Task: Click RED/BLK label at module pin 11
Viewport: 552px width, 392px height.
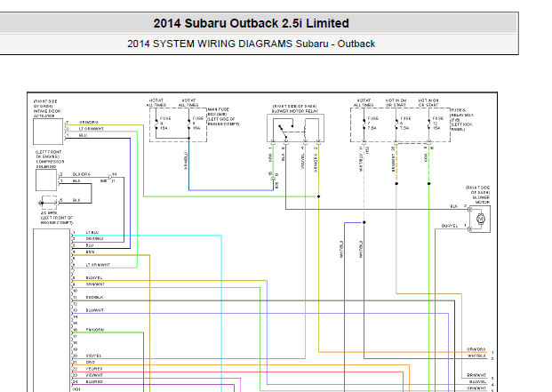Action: tap(94, 298)
